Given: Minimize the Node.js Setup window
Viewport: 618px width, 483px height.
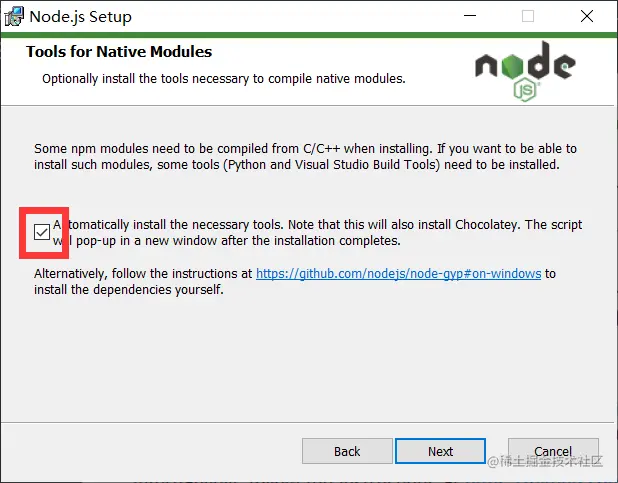Looking at the screenshot, I should coord(470,16).
